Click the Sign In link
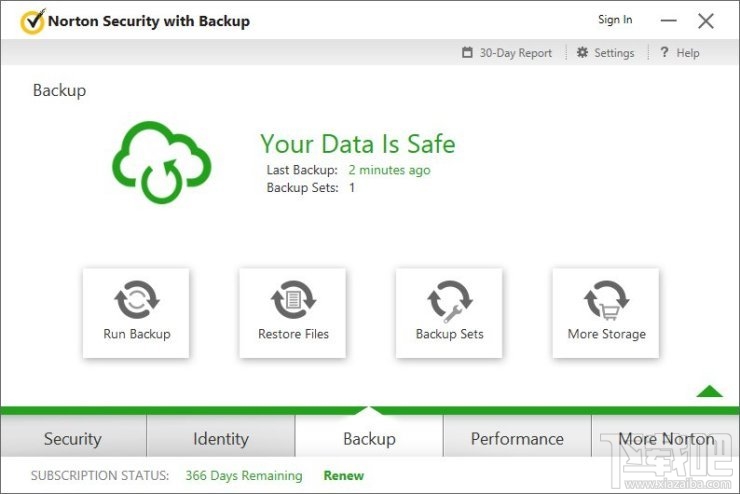 coord(615,20)
